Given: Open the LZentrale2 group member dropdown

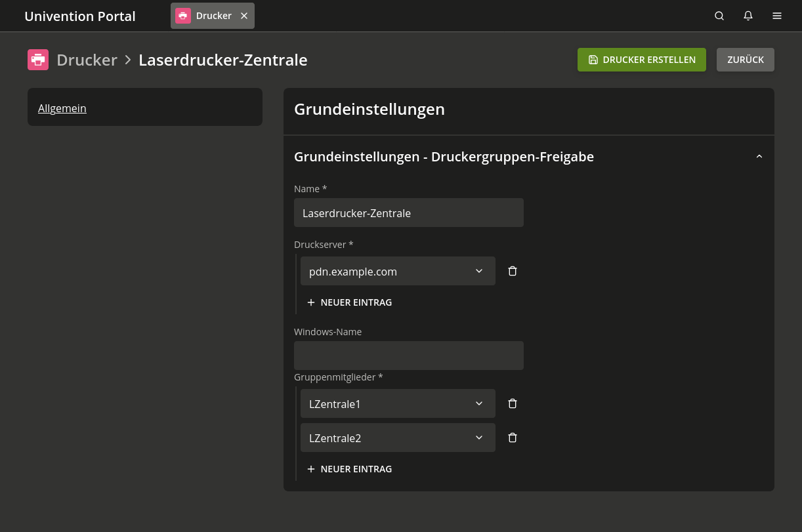Looking at the screenshot, I should point(398,438).
